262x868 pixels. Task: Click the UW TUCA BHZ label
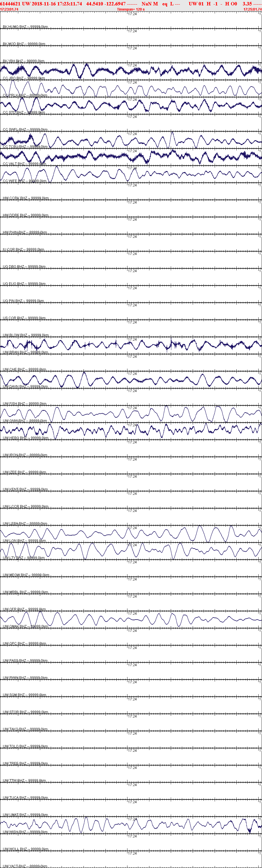pyautogui.click(x=25, y=798)
